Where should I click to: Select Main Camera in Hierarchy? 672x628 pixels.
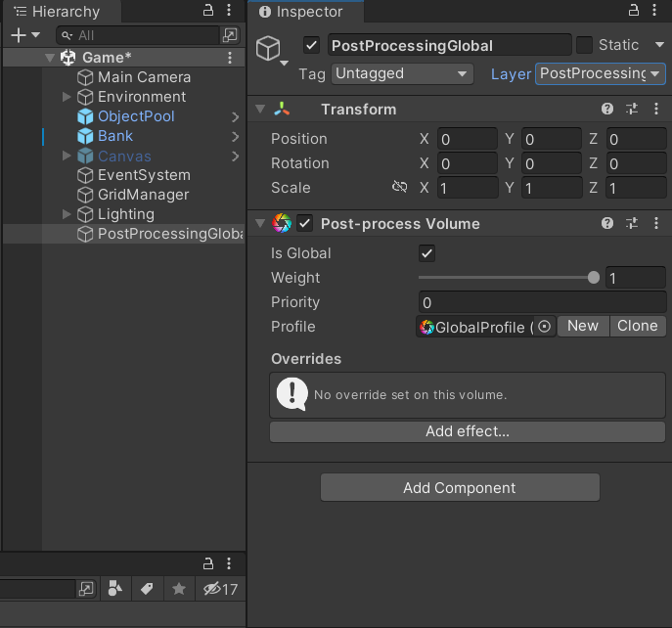pyautogui.click(x=144, y=77)
